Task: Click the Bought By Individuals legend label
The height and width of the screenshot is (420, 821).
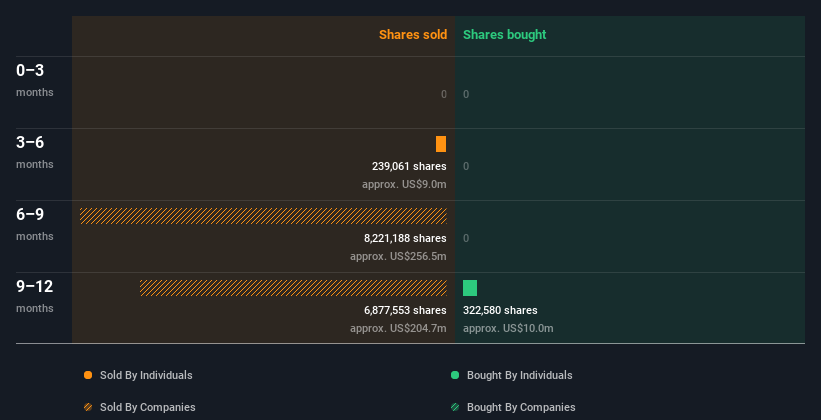Action: (x=519, y=375)
